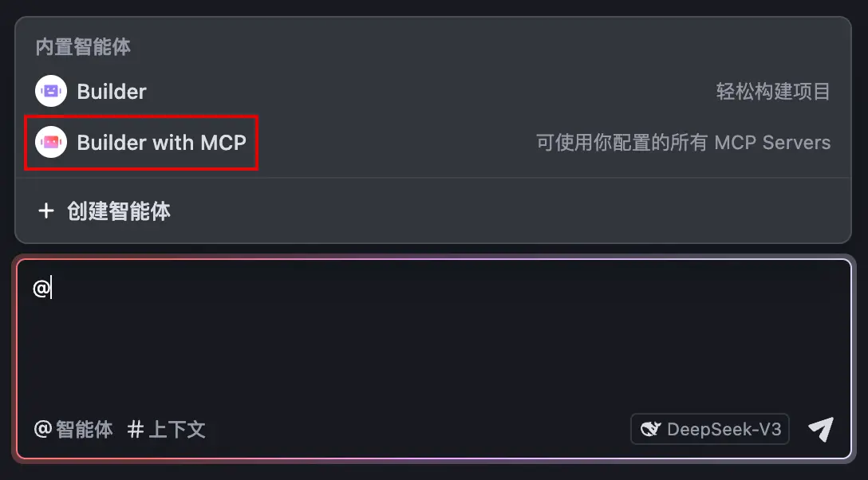Screen dimensions: 868x480
Task: Choose the Builder with MCP agent entry
Action: point(433,142)
